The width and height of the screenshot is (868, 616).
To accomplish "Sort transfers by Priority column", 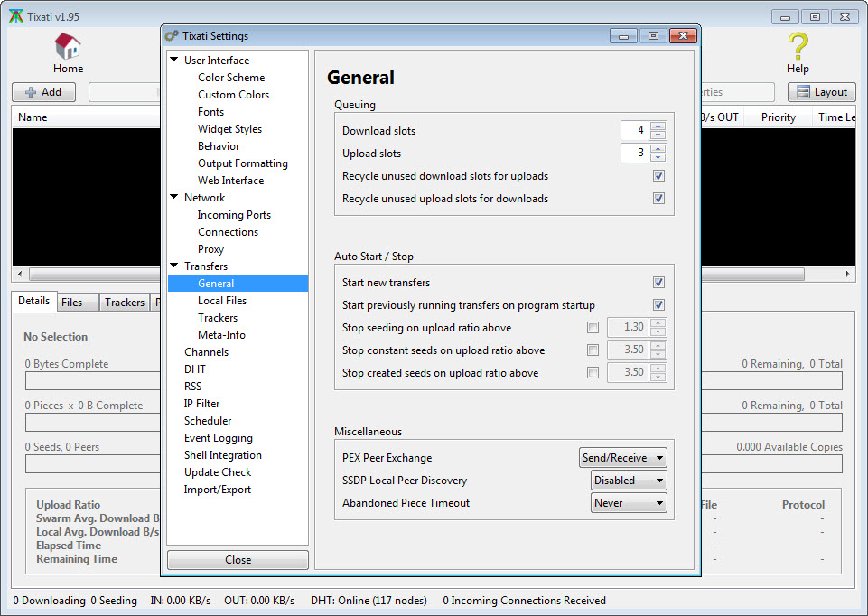I will click(x=778, y=117).
